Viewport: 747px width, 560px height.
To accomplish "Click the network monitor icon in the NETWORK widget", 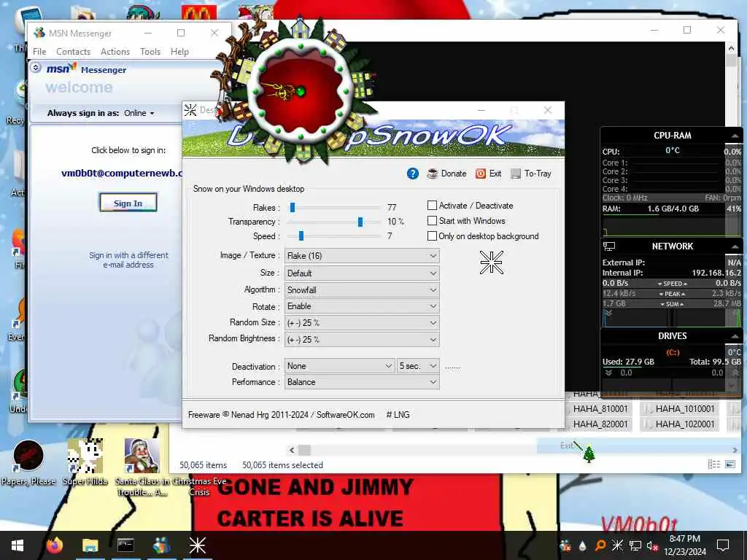I will 609,246.
